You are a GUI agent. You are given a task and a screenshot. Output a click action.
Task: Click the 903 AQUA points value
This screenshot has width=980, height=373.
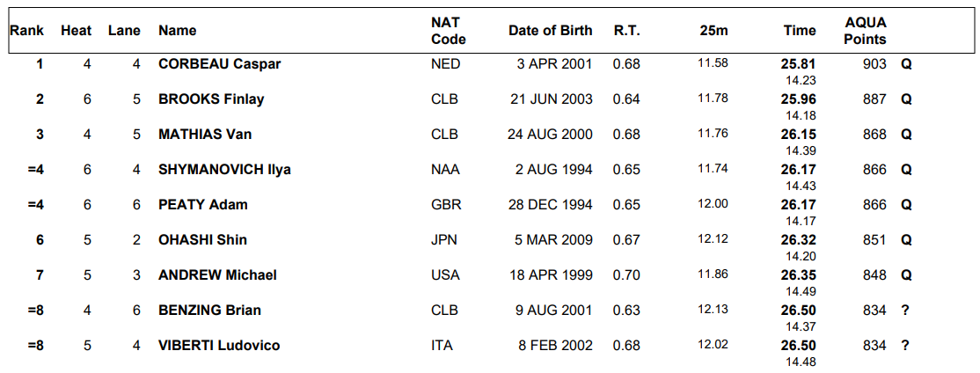(874, 64)
